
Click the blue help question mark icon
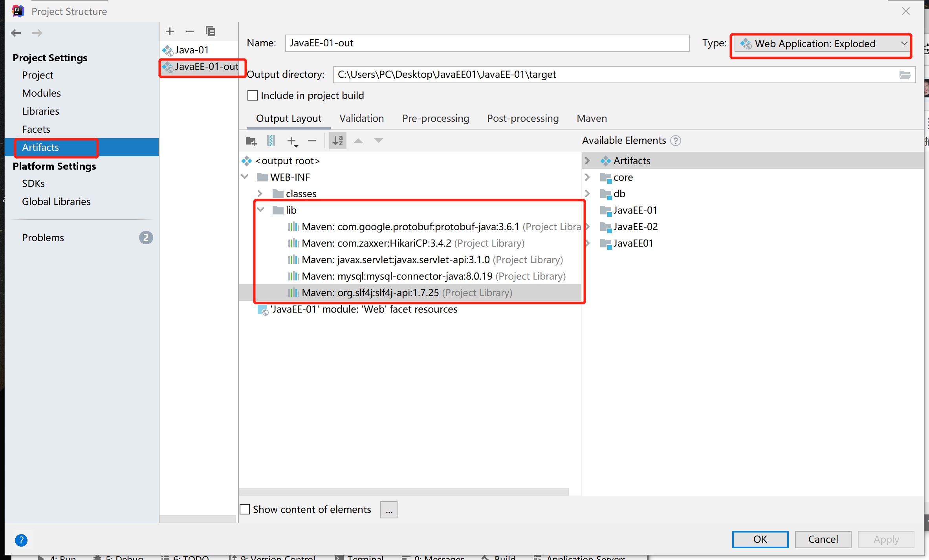coord(21,540)
